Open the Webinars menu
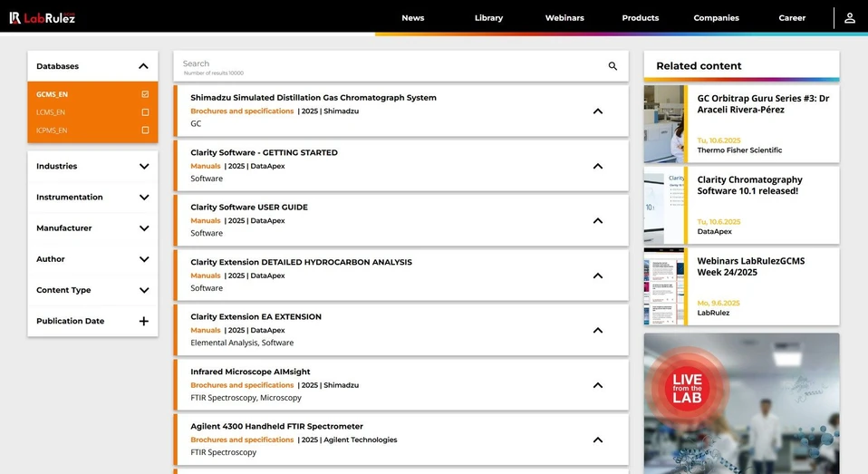This screenshot has width=868, height=474. click(564, 18)
